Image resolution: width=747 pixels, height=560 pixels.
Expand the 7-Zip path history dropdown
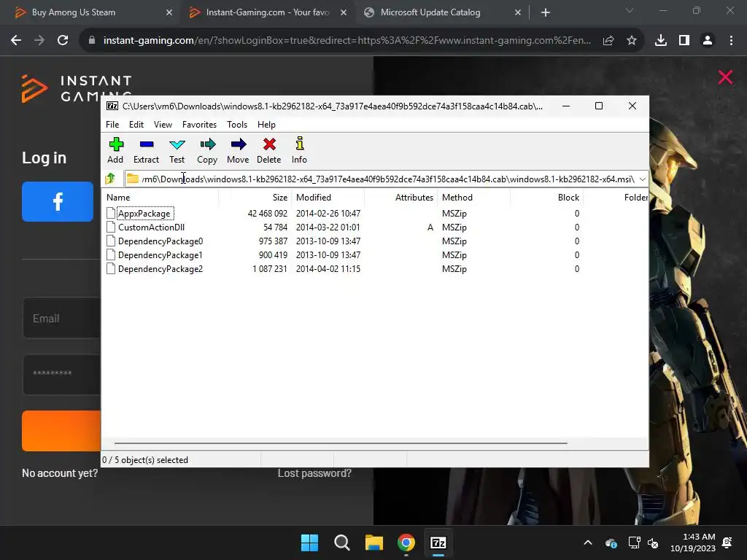[642, 179]
